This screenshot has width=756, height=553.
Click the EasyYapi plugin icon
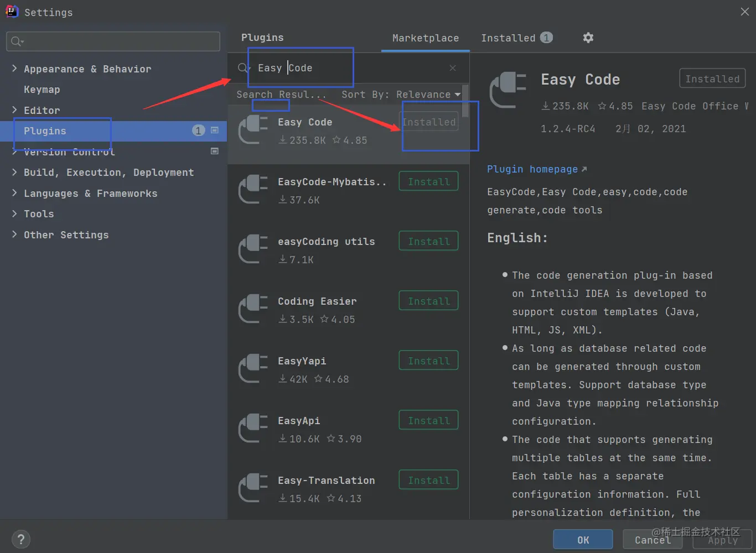[253, 369]
